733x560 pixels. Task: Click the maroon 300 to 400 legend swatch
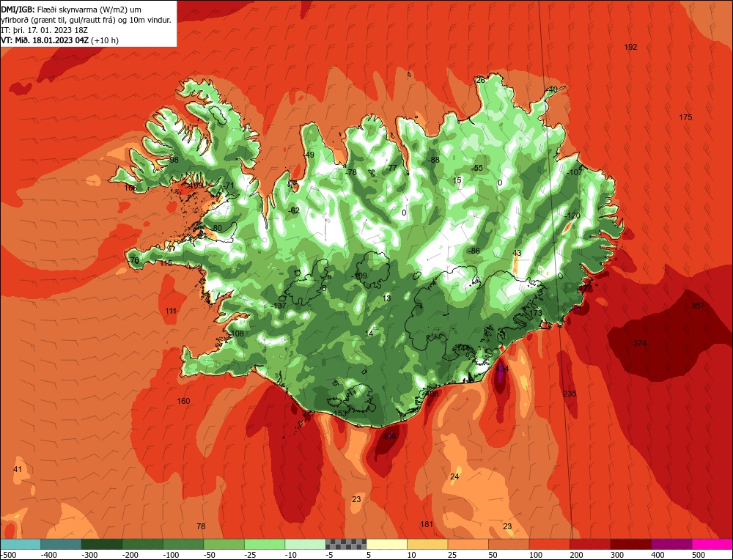[630, 544]
